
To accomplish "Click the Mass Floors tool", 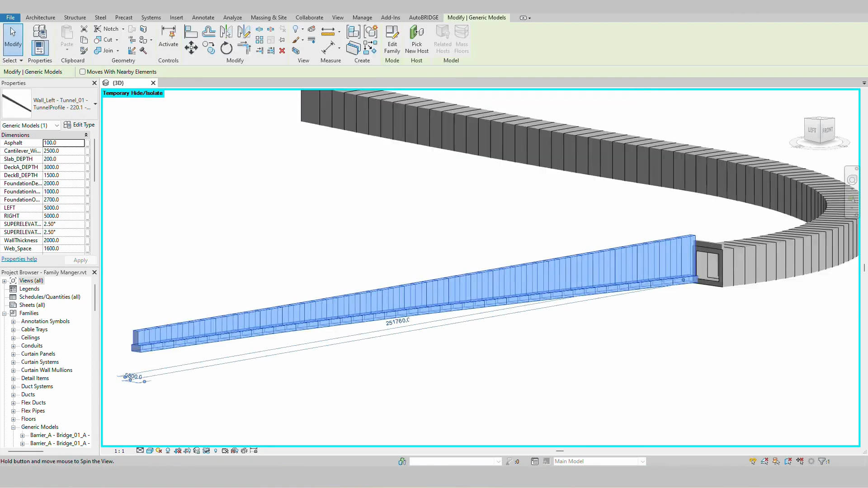I will [x=462, y=39].
